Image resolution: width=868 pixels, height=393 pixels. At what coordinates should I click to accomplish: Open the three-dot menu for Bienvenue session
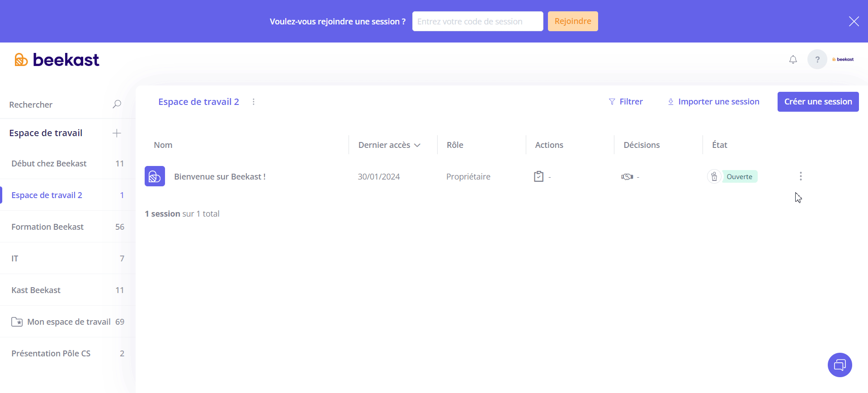(800, 176)
